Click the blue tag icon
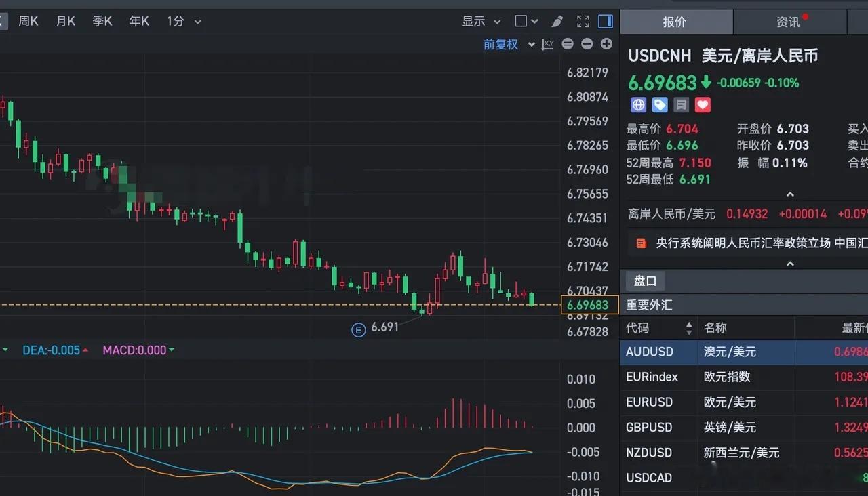Screen dimensions: 868x496 (x=660, y=105)
